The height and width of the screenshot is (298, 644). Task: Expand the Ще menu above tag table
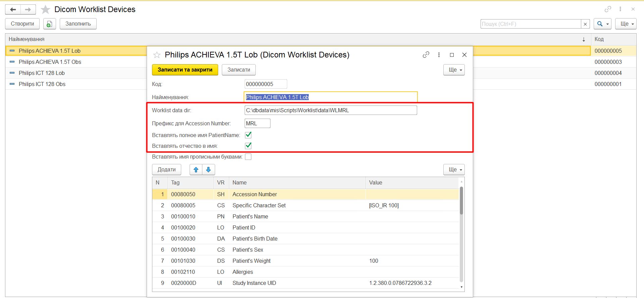click(x=454, y=170)
